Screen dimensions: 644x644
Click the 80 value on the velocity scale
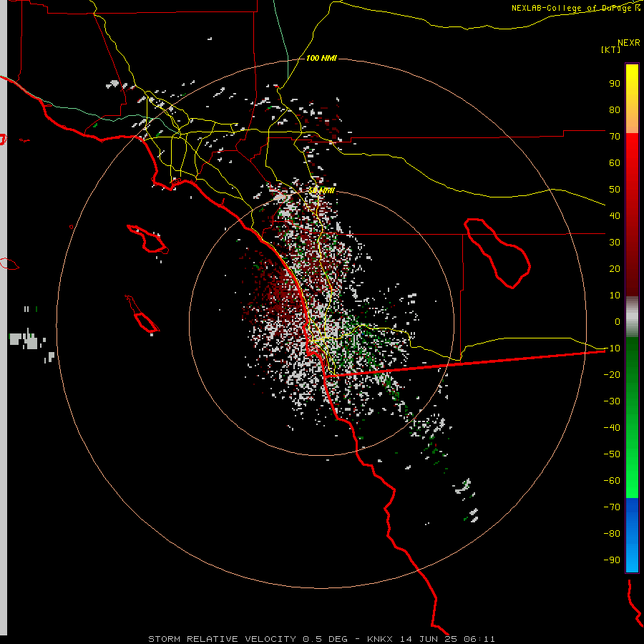pos(615,109)
